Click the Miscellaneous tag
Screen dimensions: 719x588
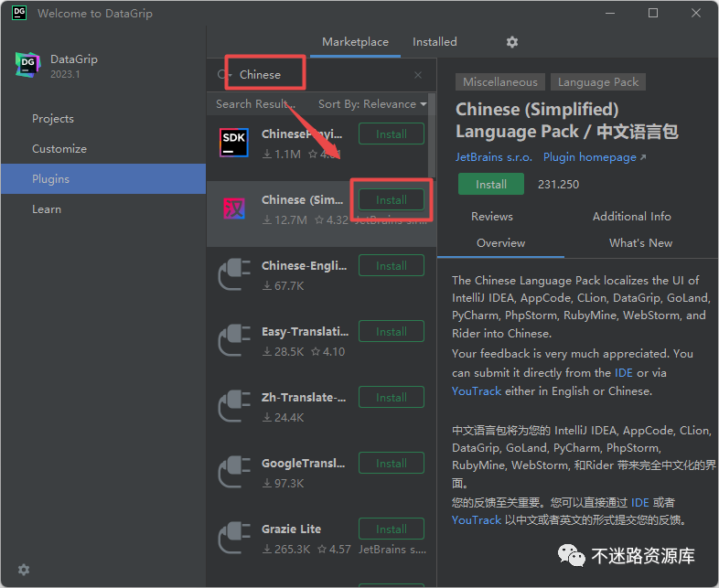coord(499,82)
